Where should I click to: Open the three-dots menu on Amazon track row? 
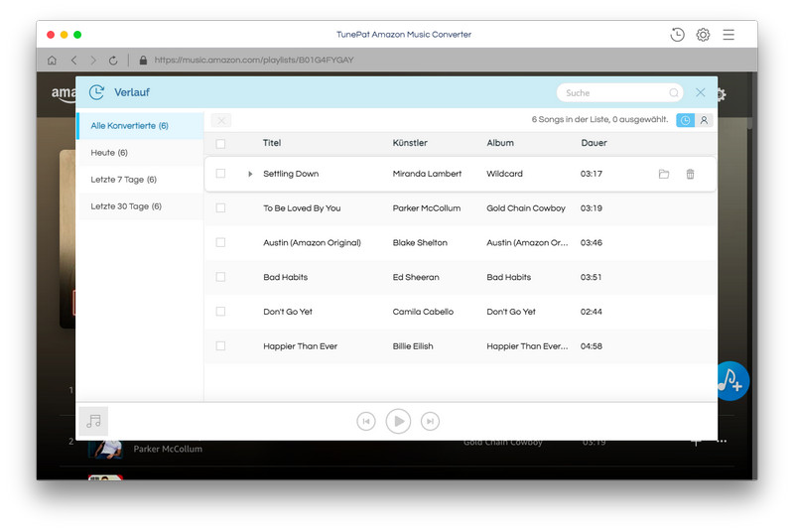coord(723,442)
